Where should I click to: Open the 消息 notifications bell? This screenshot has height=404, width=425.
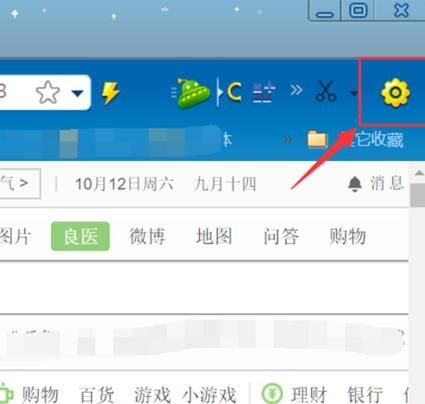point(376,183)
